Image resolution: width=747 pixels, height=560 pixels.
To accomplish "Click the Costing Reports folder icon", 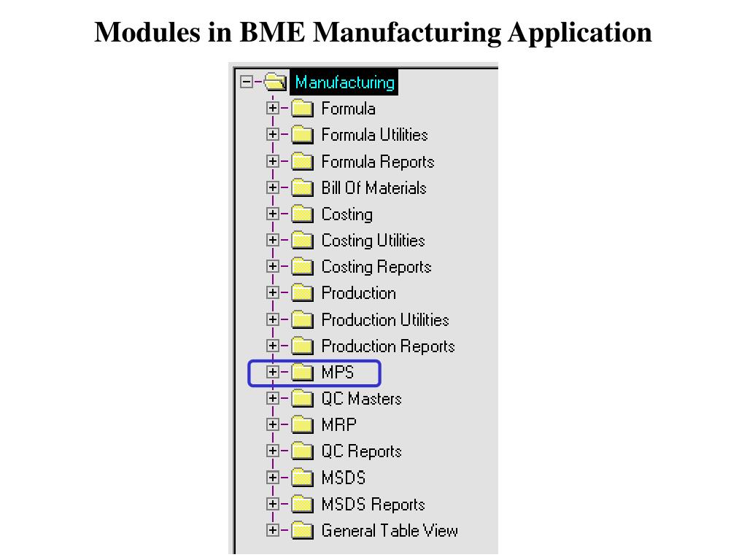I will coord(302,267).
